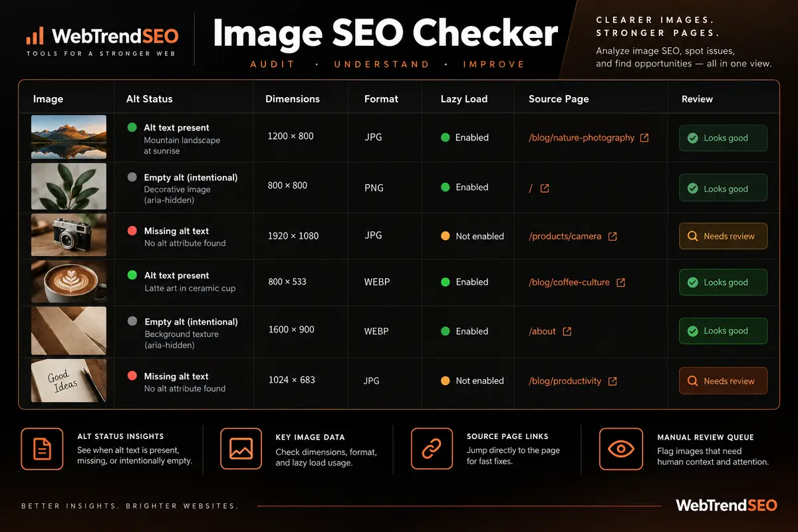Sort by the Dimensions column header
Viewport: 798px width, 532px height.
293,99
